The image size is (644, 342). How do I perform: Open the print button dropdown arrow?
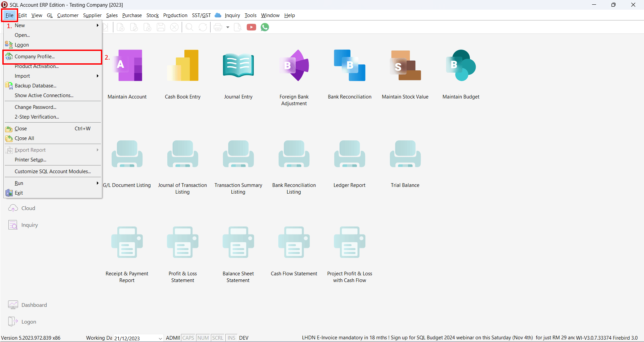pyautogui.click(x=228, y=27)
